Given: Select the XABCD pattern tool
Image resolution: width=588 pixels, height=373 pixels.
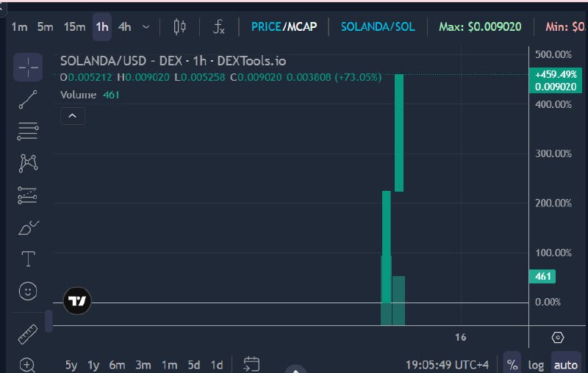Looking at the screenshot, I should pyautogui.click(x=28, y=163).
